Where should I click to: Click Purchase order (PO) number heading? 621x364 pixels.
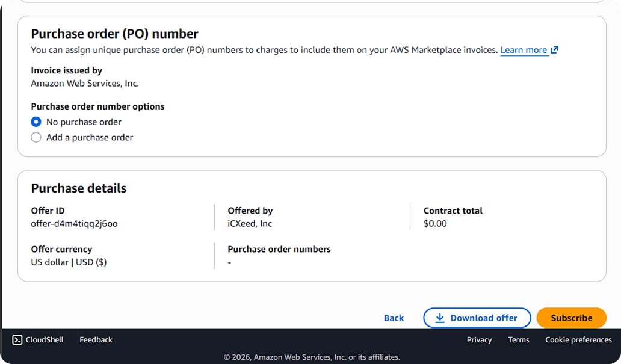(114, 34)
